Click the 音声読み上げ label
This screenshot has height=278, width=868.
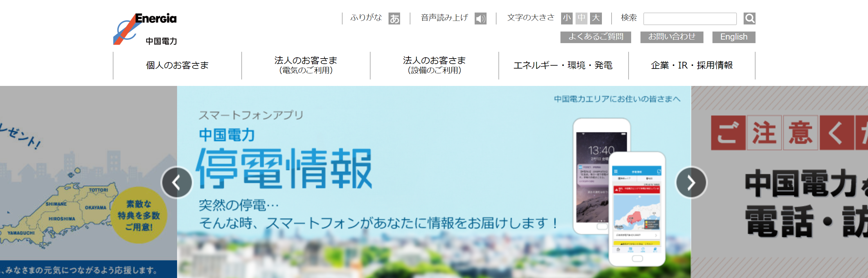444,18
